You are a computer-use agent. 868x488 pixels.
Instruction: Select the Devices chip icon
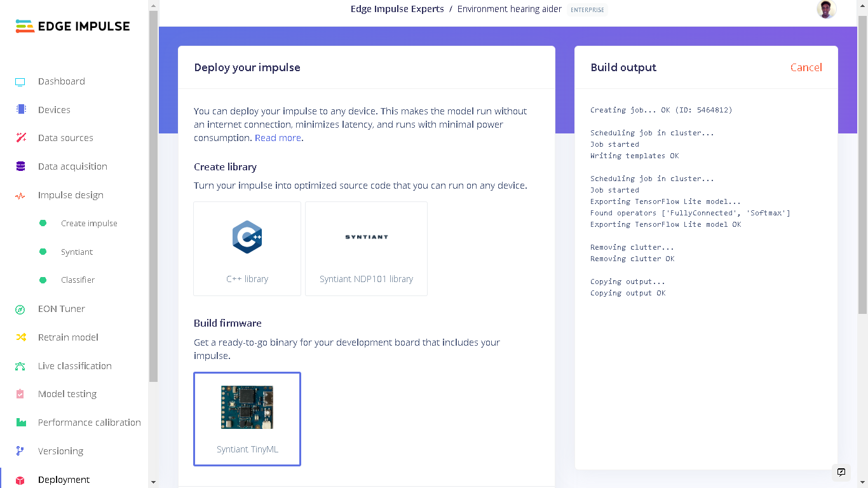click(21, 109)
